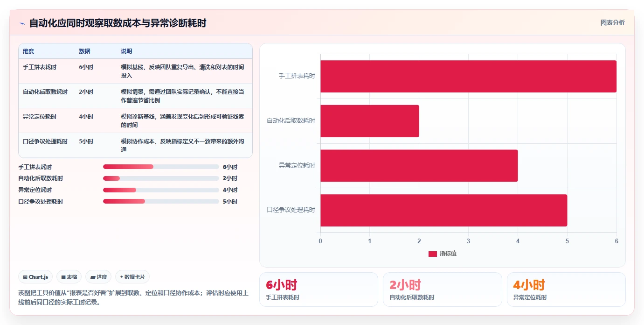This screenshot has width=644, height=325.
Task: Click the 口径争议处理耗时 chart bar
Action: pyautogui.click(x=443, y=210)
